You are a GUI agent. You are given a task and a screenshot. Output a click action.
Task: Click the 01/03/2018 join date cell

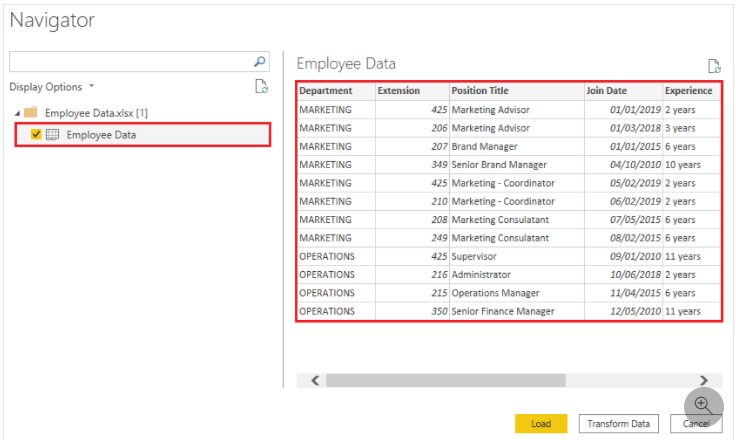(x=623, y=128)
